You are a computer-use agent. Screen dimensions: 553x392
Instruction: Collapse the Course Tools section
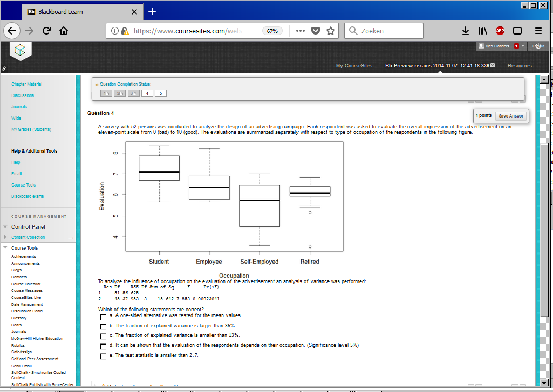point(5,247)
